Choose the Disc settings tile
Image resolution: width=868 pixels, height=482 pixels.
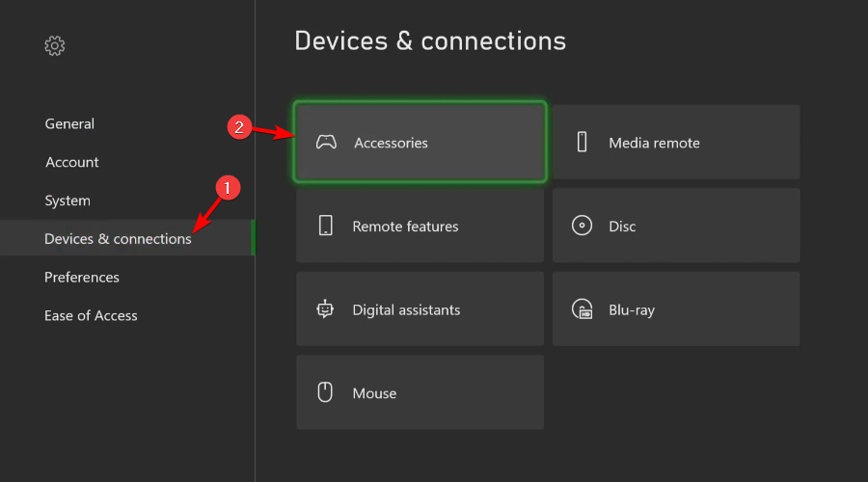(x=676, y=227)
